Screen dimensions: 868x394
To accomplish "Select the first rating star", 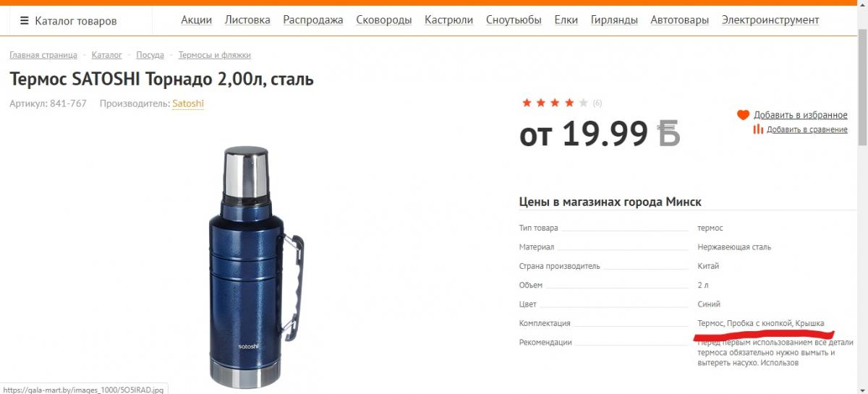I will (527, 103).
